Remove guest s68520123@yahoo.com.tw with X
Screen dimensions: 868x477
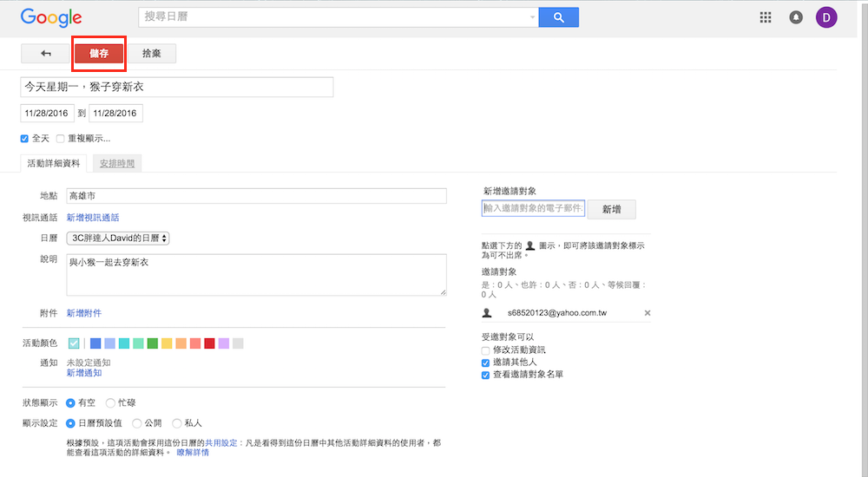pyautogui.click(x=648, y=312)
